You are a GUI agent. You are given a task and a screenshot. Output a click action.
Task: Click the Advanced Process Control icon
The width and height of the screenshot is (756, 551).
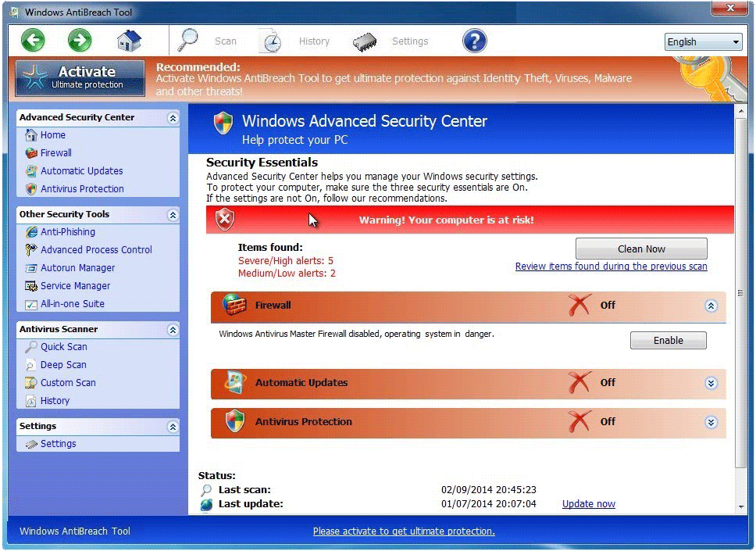(x=31, y=249)
